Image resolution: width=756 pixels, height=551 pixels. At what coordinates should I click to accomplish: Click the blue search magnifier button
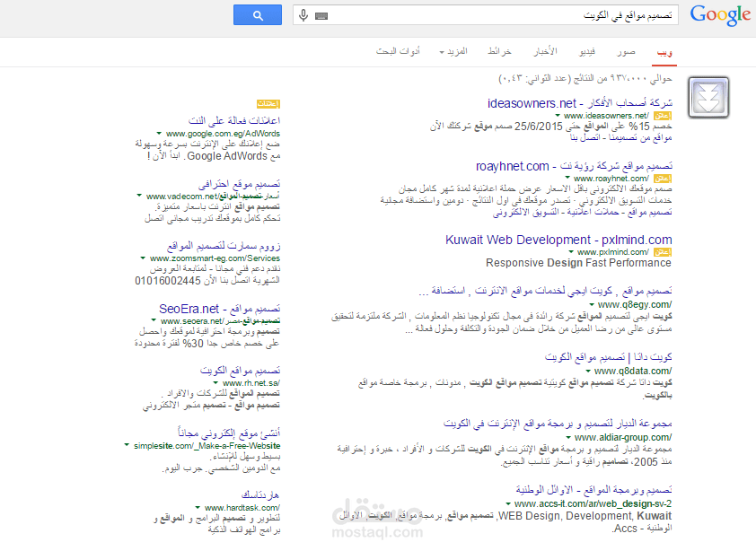click(258, 15)
